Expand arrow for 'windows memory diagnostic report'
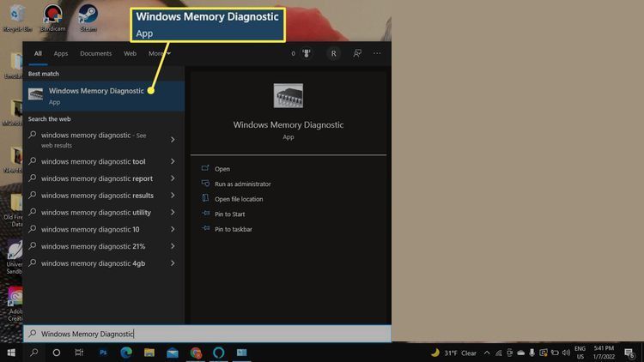 (173, 178)
